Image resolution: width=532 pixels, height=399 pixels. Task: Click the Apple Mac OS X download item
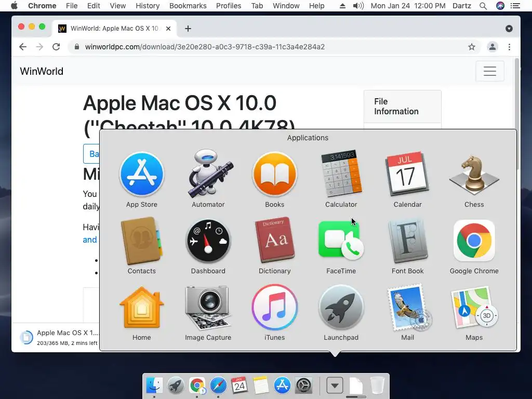pyautogui.click(x=59, y=337)
